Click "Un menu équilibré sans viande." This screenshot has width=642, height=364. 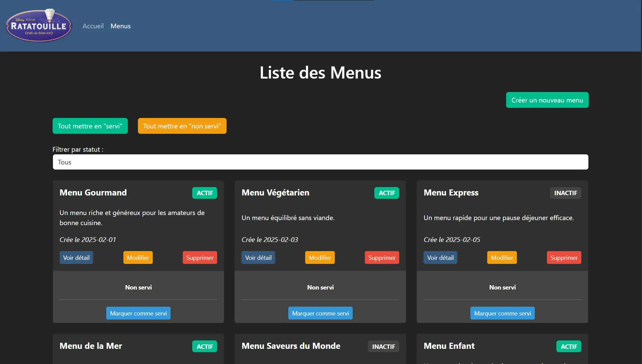(x=288, y=218)
